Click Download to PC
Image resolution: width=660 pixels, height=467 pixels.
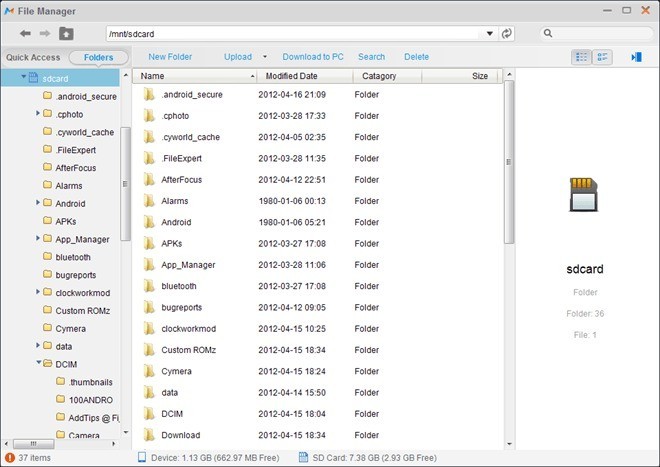click(313, 57)
